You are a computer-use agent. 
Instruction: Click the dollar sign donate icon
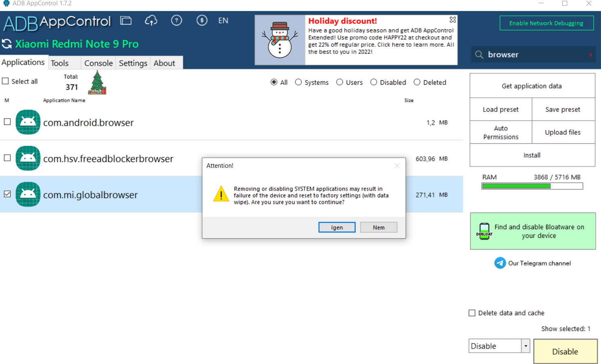click(202, 20)
